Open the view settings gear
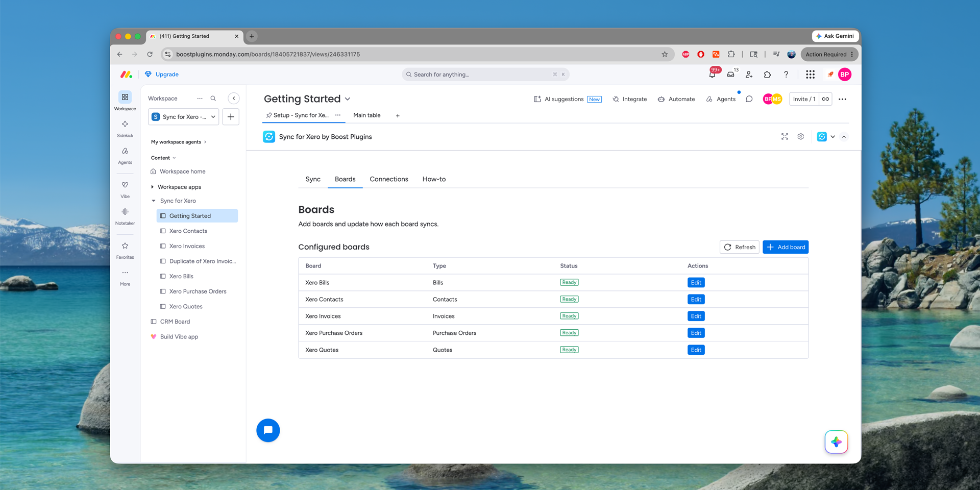The width and height of the screenshot is (980, 490). pyautogui.click(x=800, y=137)
